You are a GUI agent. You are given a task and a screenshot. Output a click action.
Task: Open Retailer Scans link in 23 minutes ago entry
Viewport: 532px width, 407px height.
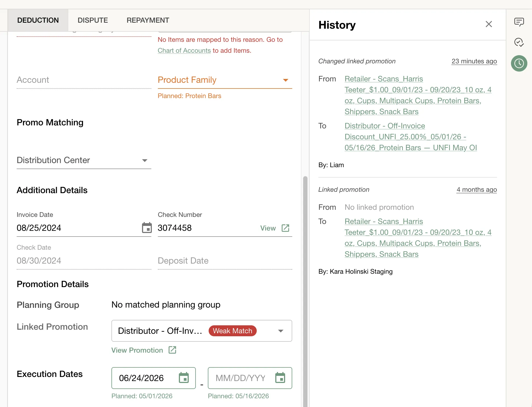coord(418,95)
